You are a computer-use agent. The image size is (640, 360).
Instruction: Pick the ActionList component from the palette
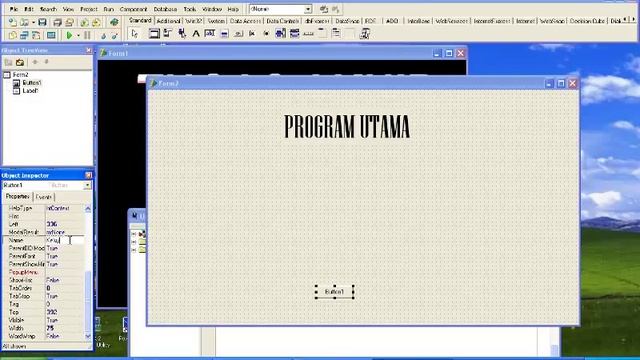[365, 34]
